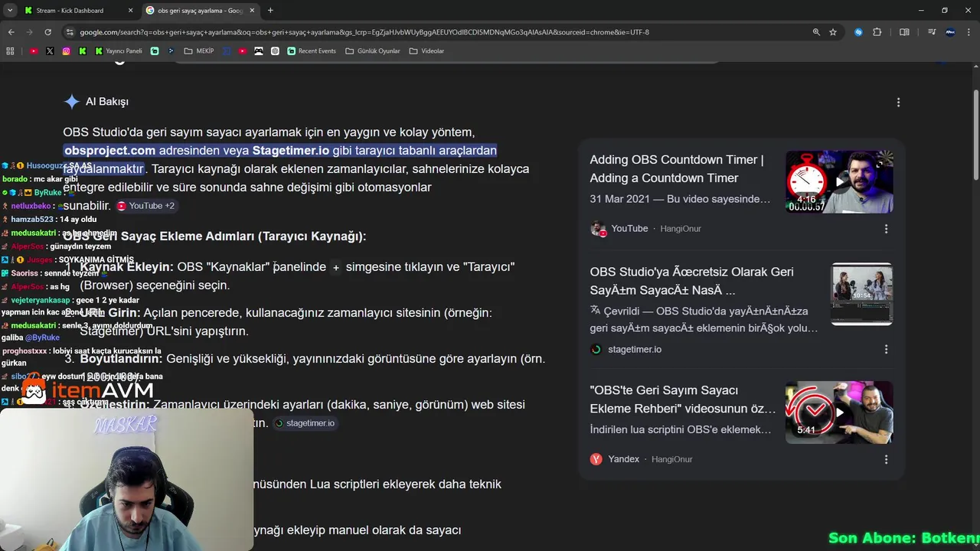The height and width of the screenshot is (551, 980).
Task: Open the ChatGPT bookmark icon
Action: (275, 51)
